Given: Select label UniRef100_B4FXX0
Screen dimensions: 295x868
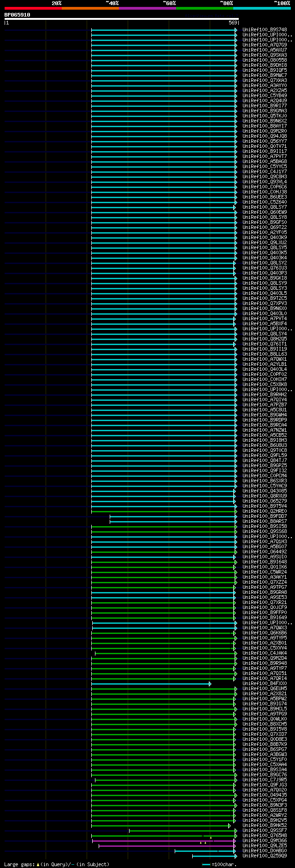Looking at the screenshot, I should coord(265,684).
